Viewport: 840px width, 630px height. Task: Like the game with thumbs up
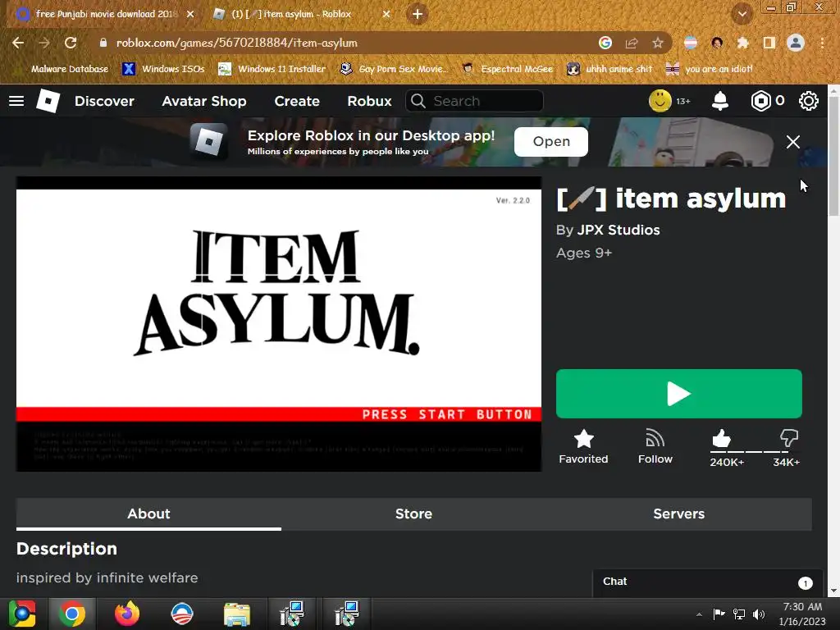click(x=722, y=439)
